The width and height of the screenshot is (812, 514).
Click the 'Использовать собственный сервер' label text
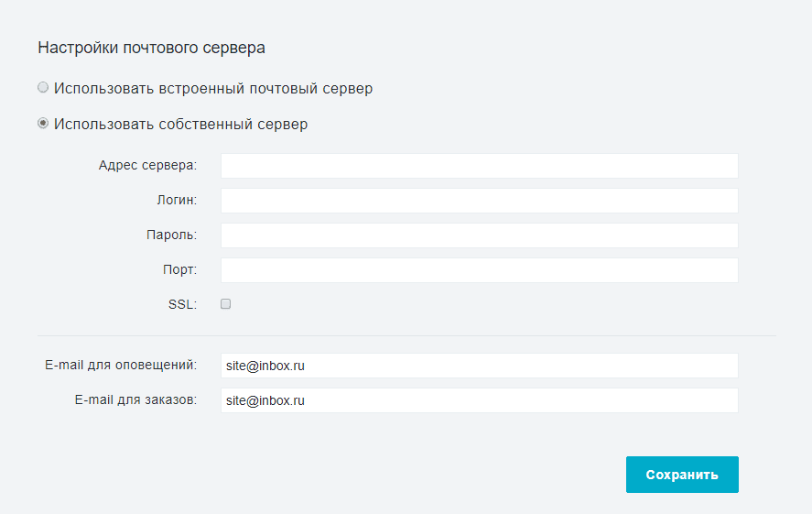click(x=180, y=125)
